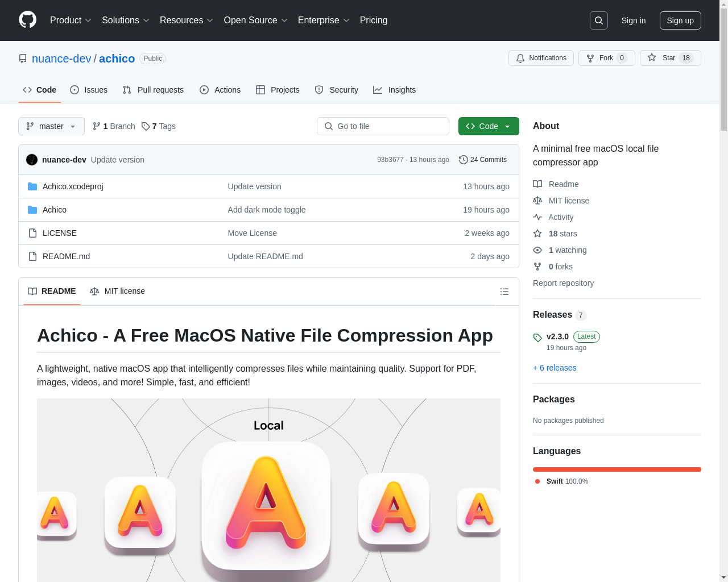Expand the Solutions menu

pyautogui.click(x=126, y=20)
